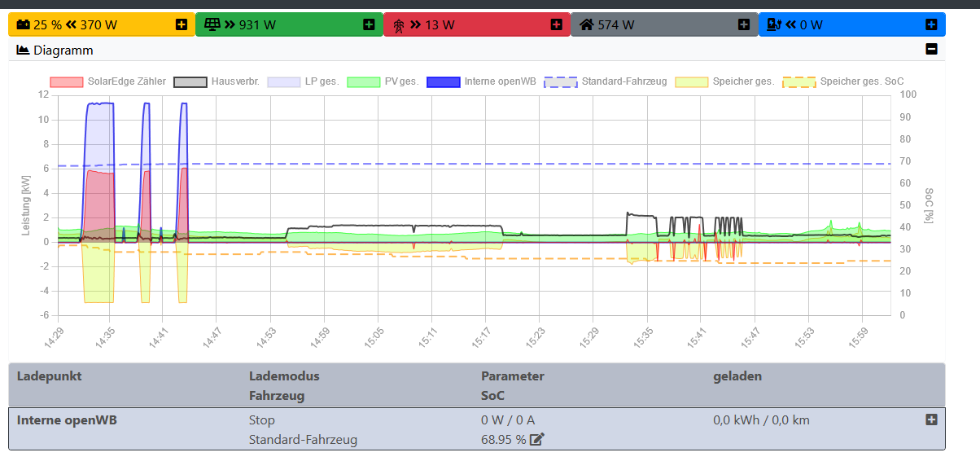Image resolution: width=980 pixels, height=470 pixels.
Task: Toggle Interne openWB series in legend
Action: click(481, 81)
